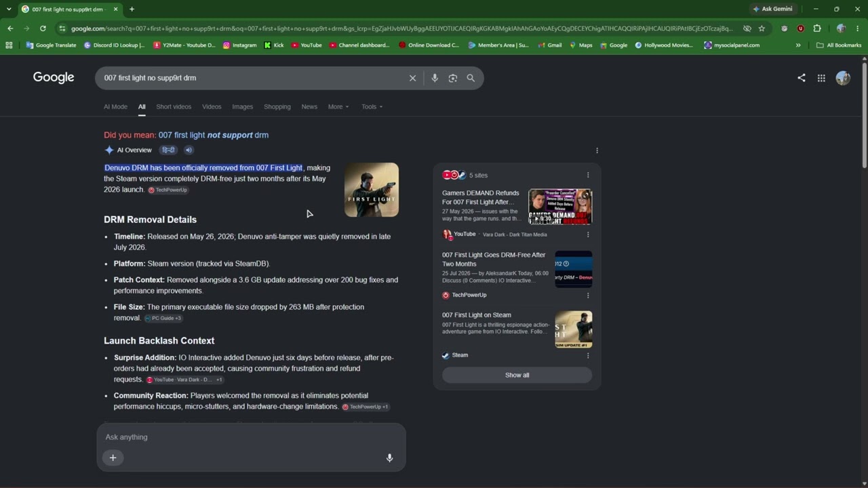Open the Google Translate bookmark
Viewport: 868px width, 488px height.
tap(51, 45)
